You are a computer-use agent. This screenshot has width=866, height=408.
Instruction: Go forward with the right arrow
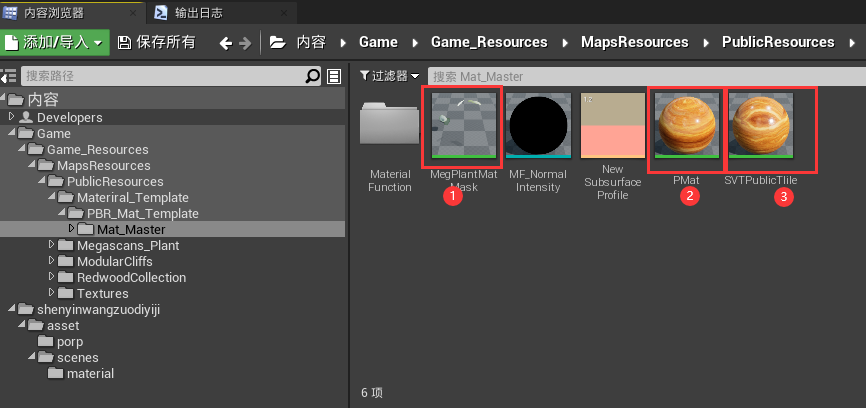pos(245,43)
